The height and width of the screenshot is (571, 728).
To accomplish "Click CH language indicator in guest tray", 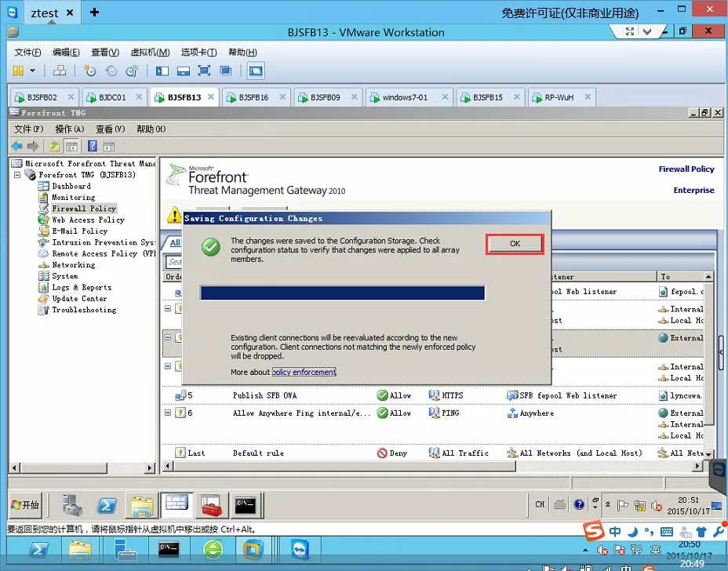I will click(540, 504).
